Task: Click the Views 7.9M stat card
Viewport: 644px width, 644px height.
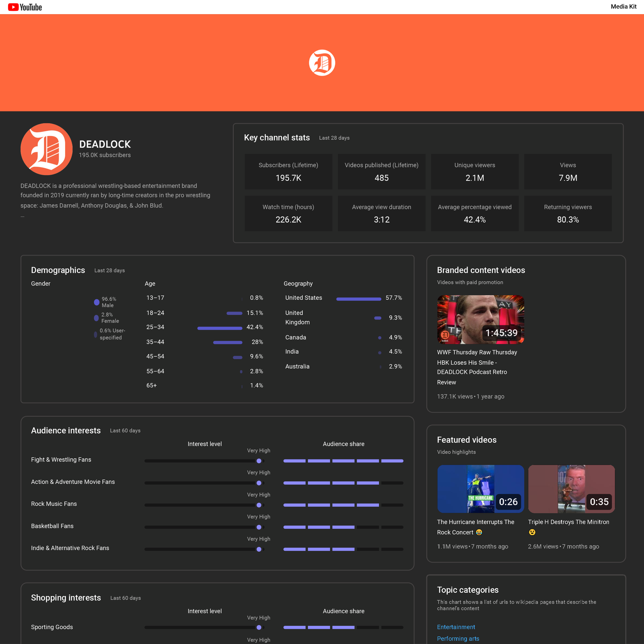Action: [x=568, y=171]
